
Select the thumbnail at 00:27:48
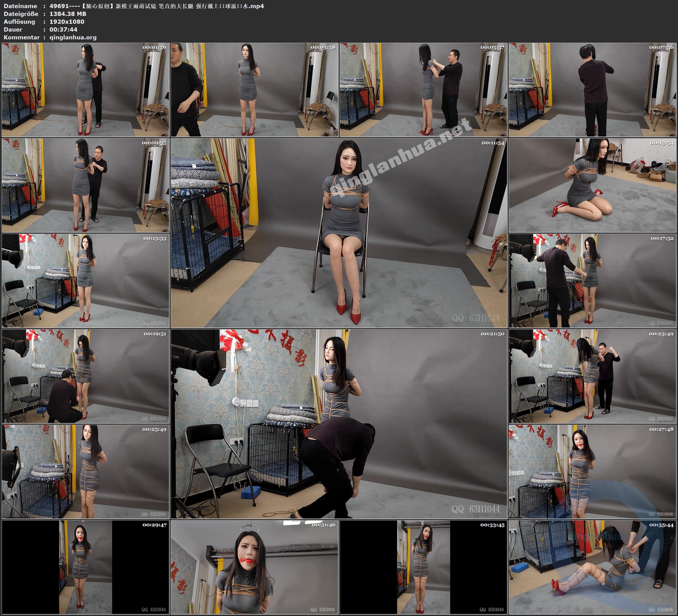(592, 472)
